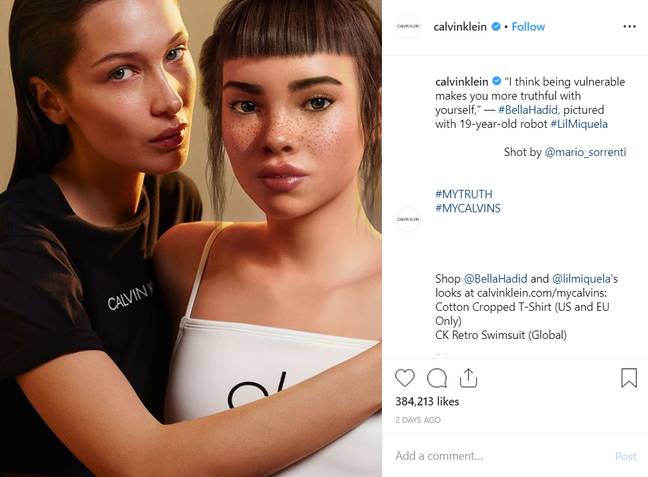Open calvinklein username in post header
This screenshot has height=477, width=648.
coord(460,26)
